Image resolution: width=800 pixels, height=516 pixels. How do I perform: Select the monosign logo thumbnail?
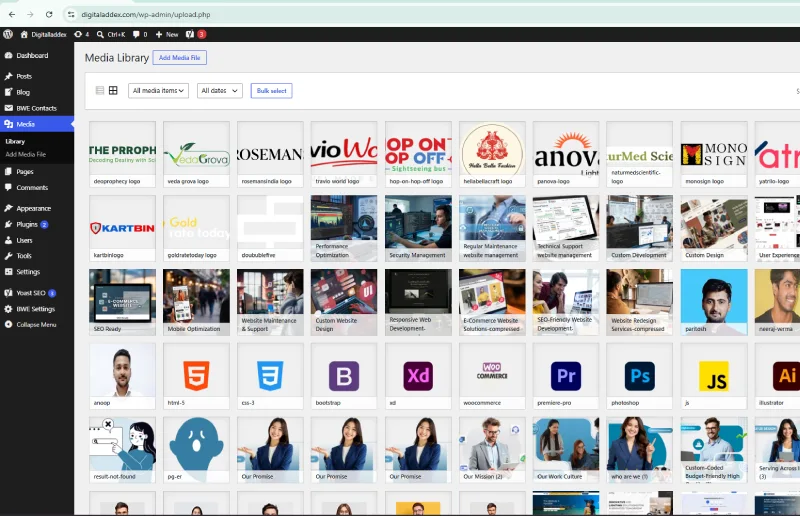714,154
